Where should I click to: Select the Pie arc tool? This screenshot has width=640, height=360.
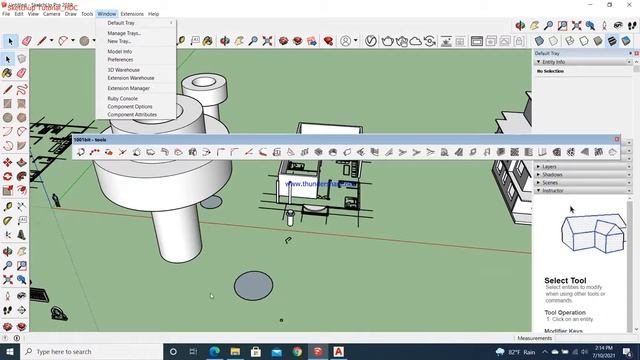coord(22,145)
